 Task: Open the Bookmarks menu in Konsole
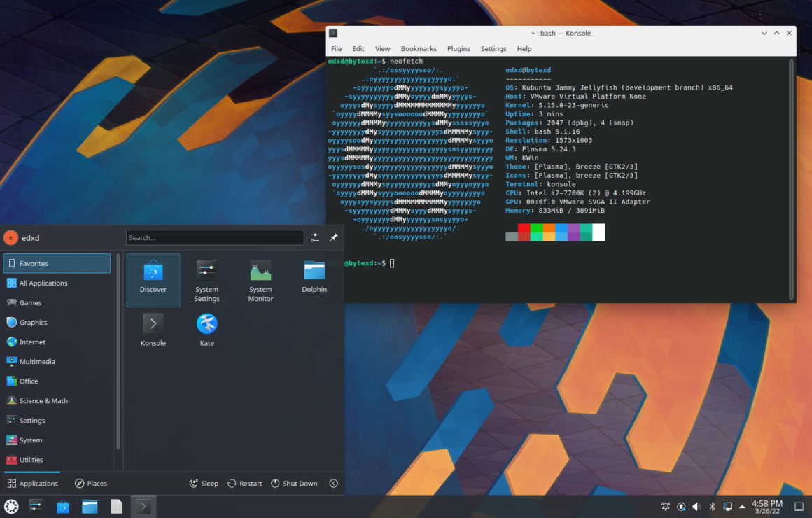pos(418,48)
